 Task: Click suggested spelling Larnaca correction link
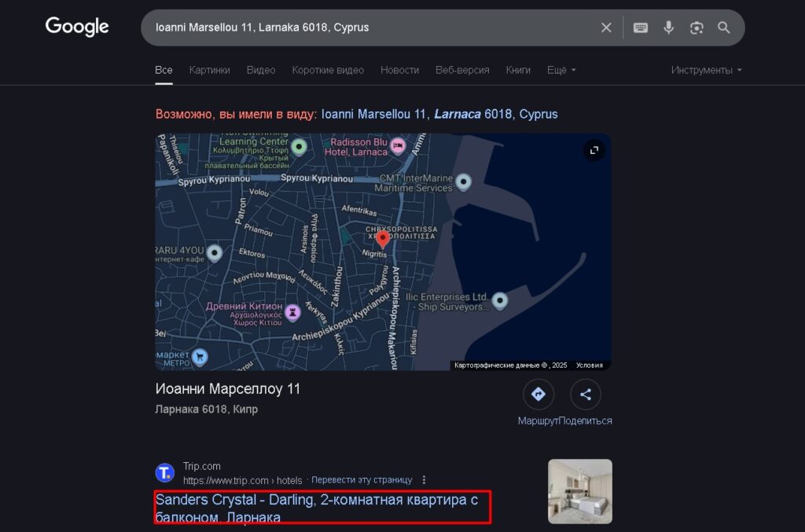pyautogui.click(x=439, y=114)
